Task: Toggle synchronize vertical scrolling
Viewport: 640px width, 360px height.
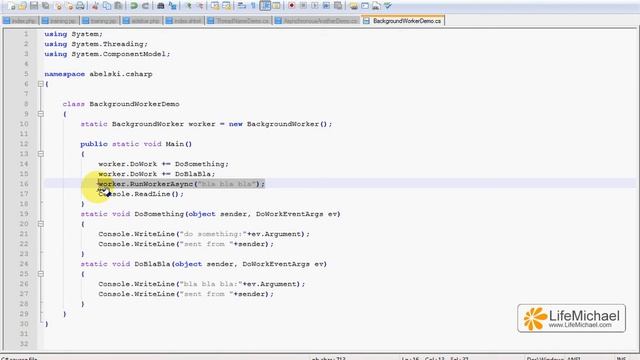Action: pos(215,6)
